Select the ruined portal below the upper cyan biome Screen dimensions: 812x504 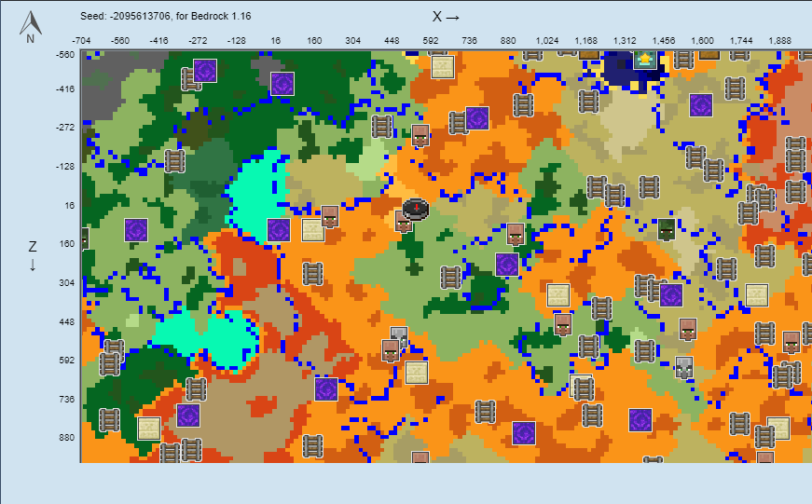pyautogui.click(x=278, y=229)
